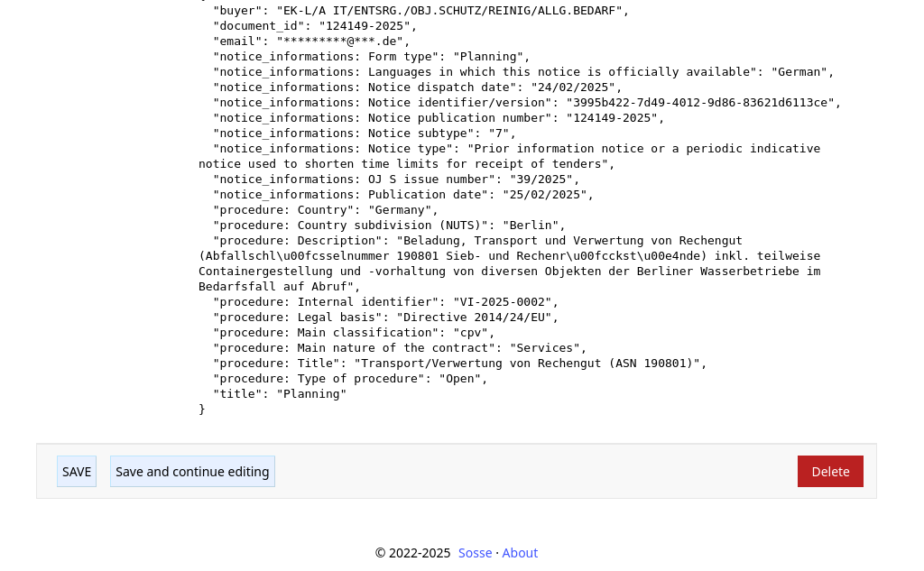
Task: Click the Publication date "25/02/2025" line
Action: coord(403,195)
